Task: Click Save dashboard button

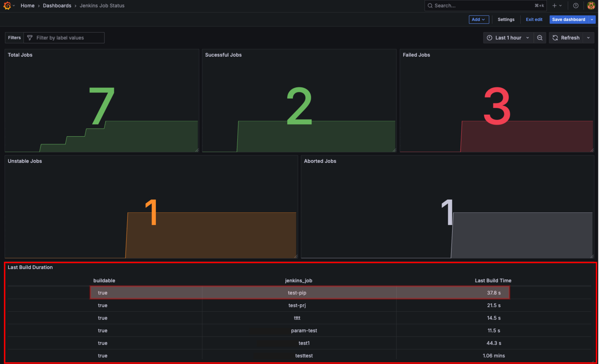Action: 569,19
